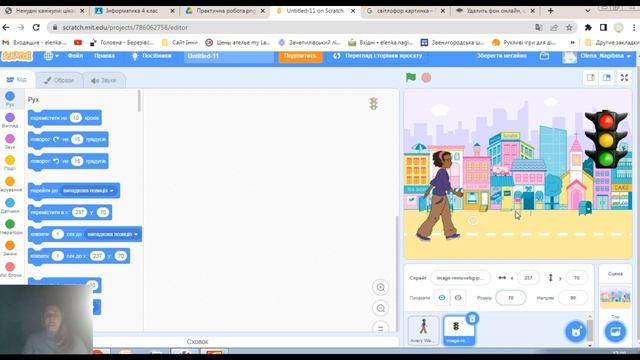Edit the sprite size field

(511, 298)
